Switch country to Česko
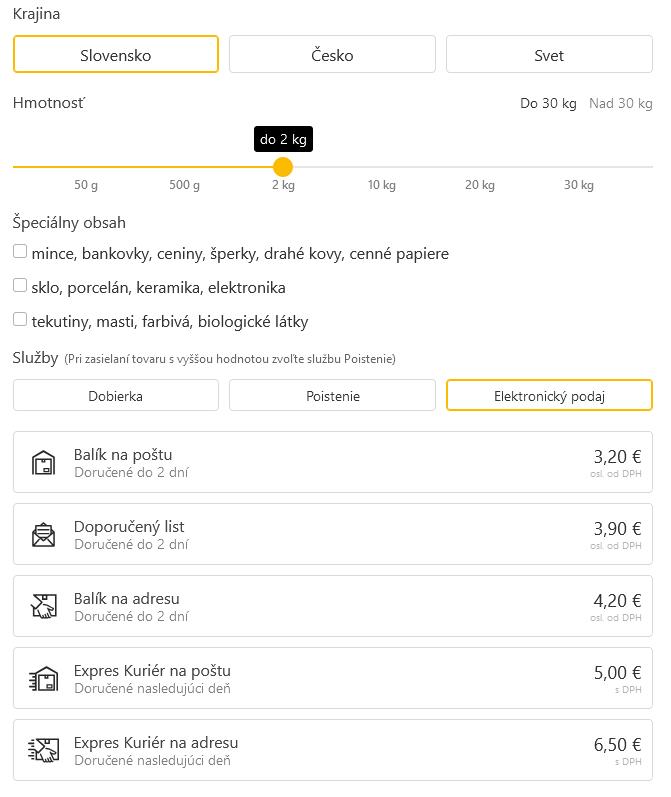This screenshot has width=671, height=797. coord(332,55)
